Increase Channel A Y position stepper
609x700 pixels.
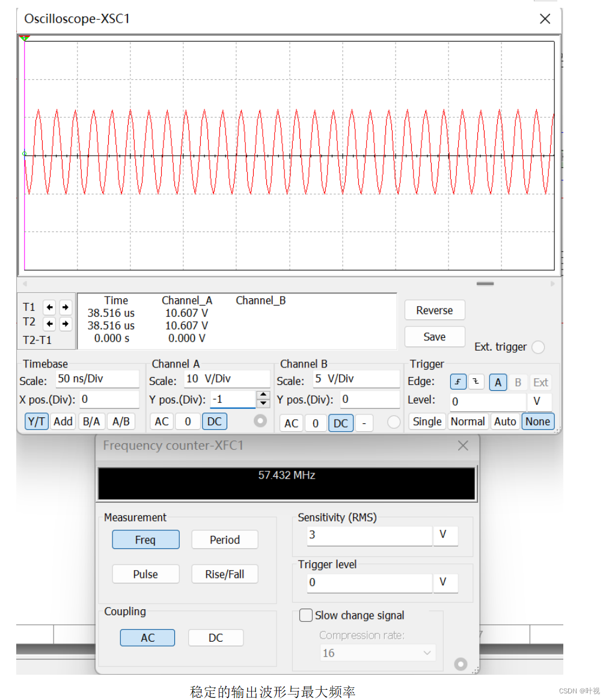[264, 395]
